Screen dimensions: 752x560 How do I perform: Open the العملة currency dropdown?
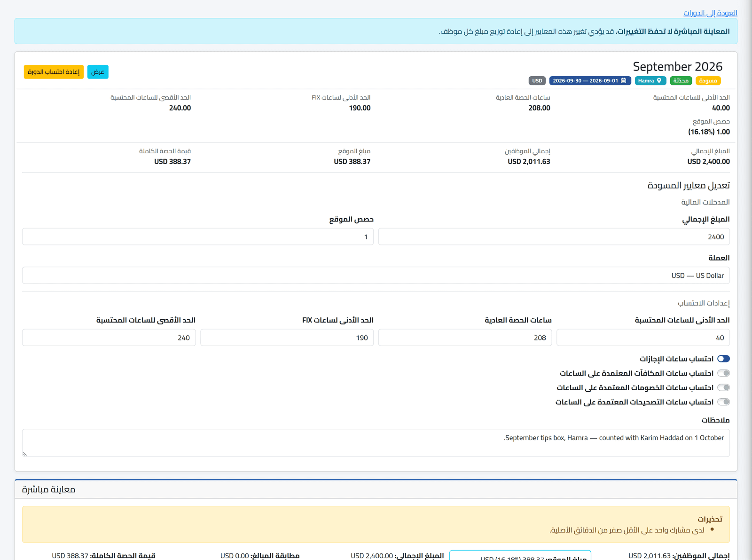point(376,276)
